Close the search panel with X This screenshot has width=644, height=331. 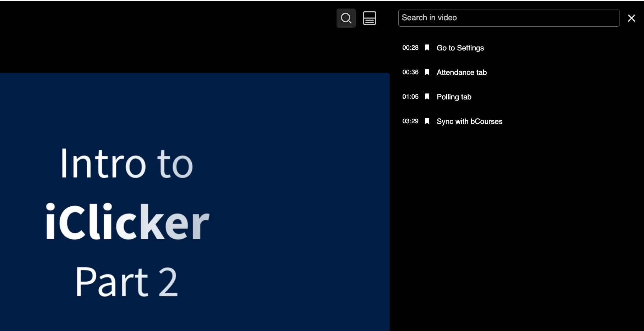631,18
